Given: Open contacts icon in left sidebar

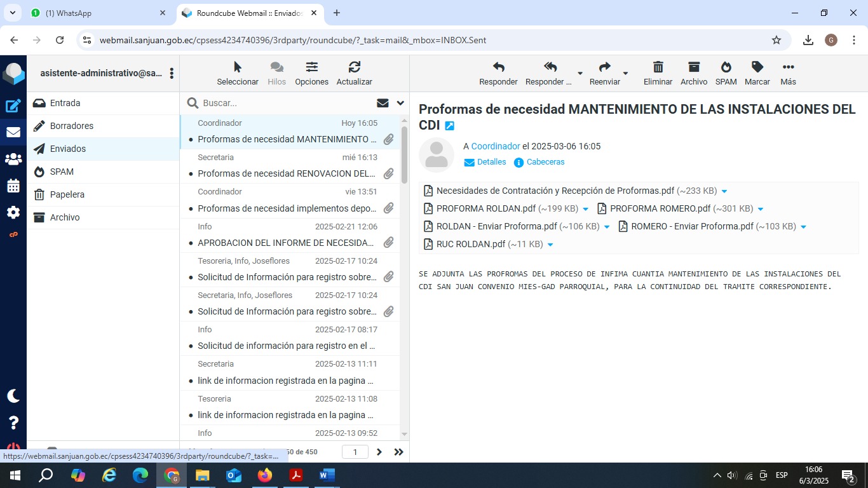Looking at the screenshot, I should (13, 159).
